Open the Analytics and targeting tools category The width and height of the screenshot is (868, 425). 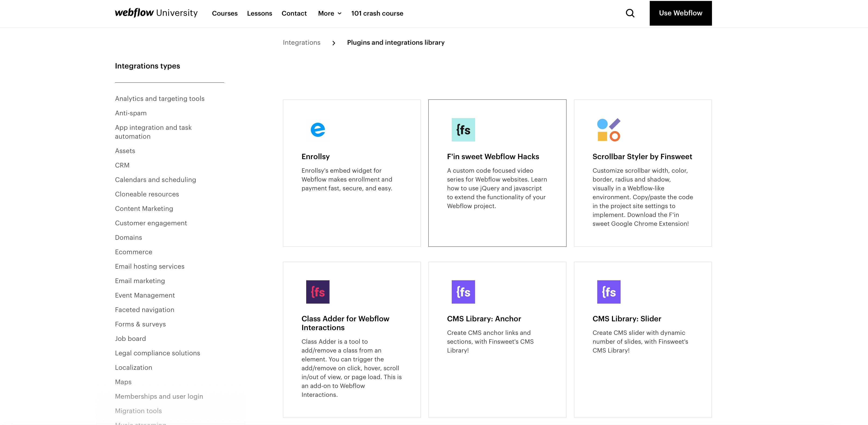159,98
